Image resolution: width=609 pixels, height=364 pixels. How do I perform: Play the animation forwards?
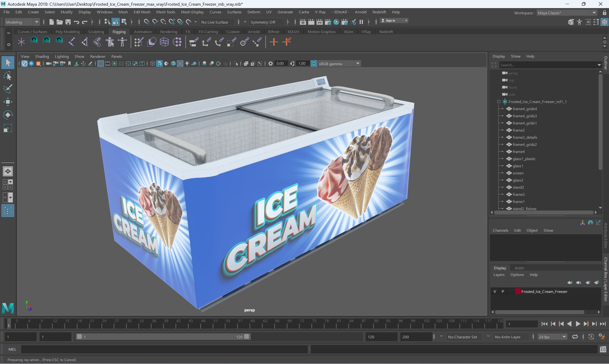tap(578, 324)
